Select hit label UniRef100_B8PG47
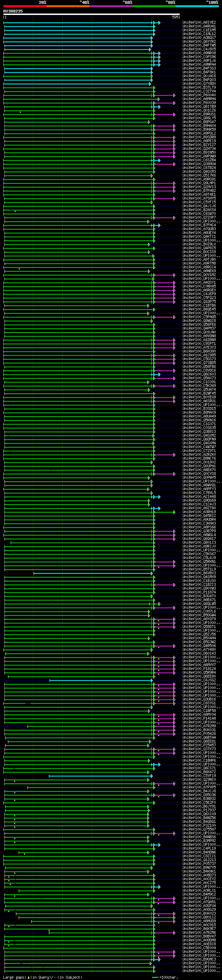 (199, 122)
